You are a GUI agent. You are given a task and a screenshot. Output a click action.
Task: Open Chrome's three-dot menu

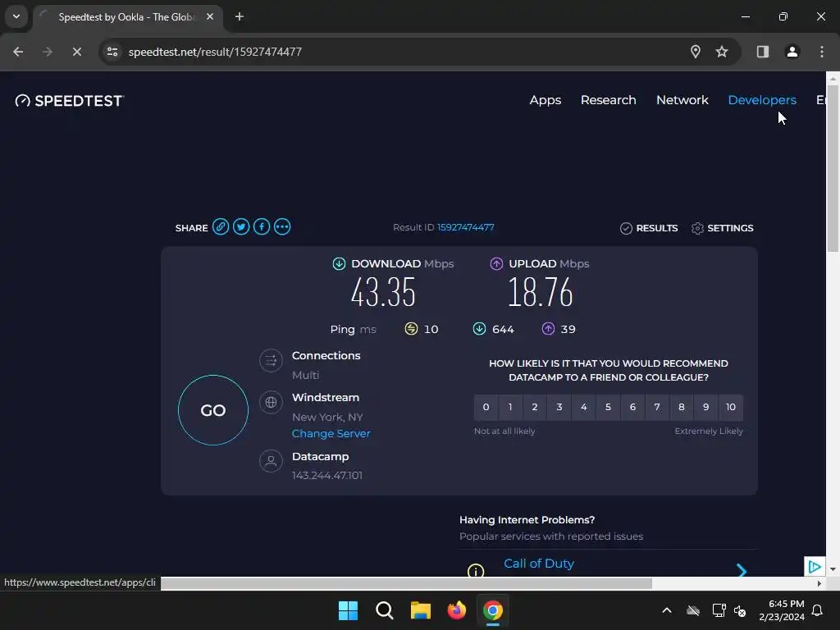822,52
